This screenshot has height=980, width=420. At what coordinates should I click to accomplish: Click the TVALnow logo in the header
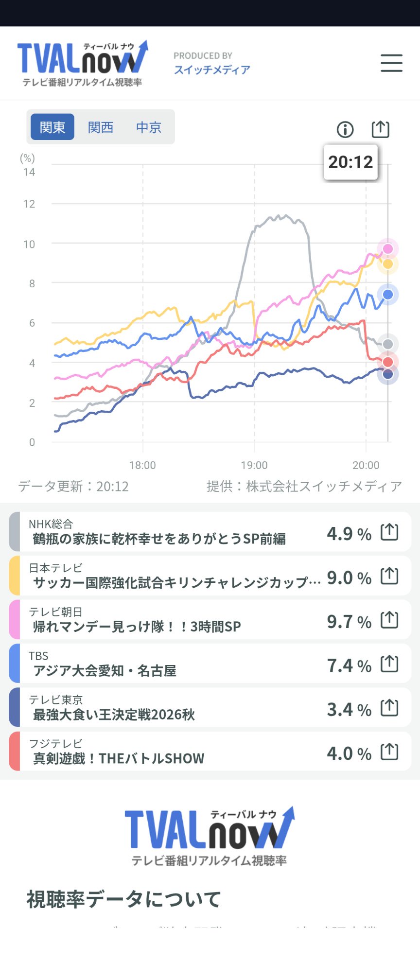click(x=82, y=63)
